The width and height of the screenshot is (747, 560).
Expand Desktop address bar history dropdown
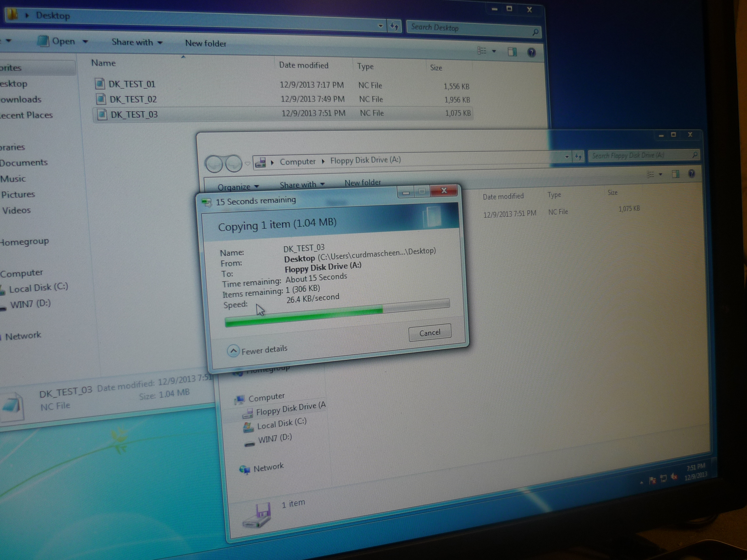(380, 26)
